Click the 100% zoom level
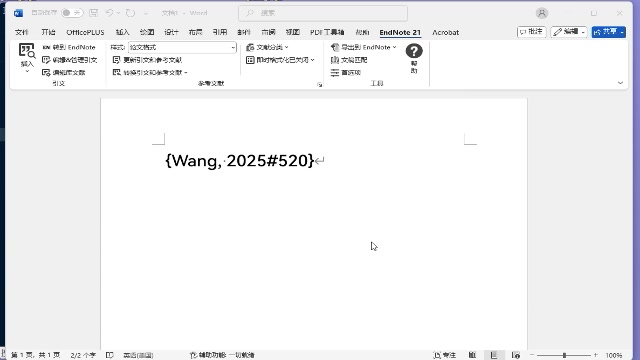This screenshot has height=360, width=640. pyautogui.click(x=613, y=355)
